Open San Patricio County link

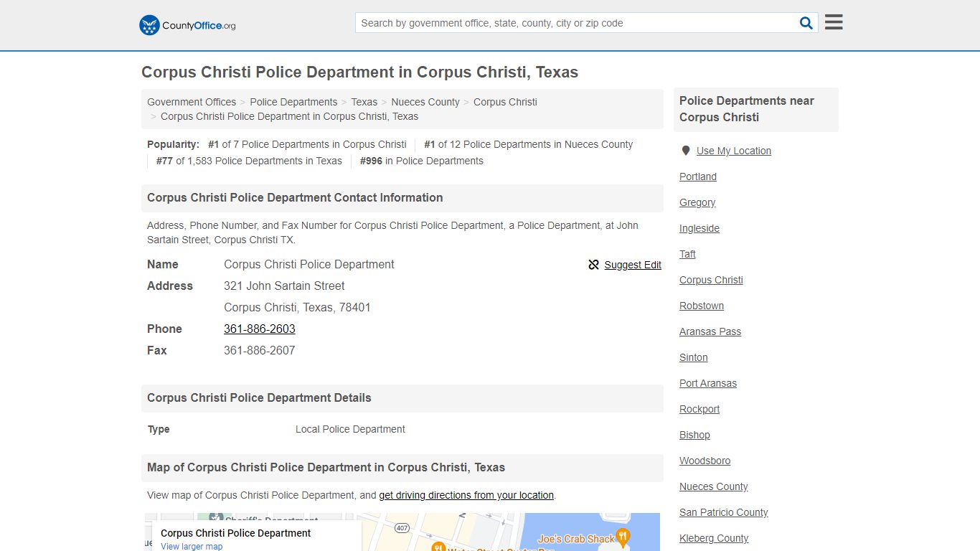click(724, 512)
